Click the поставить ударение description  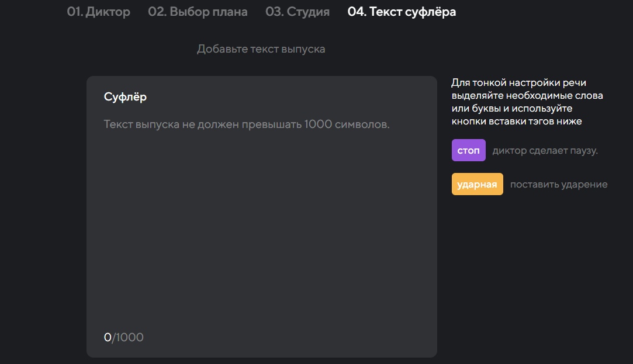558,185
